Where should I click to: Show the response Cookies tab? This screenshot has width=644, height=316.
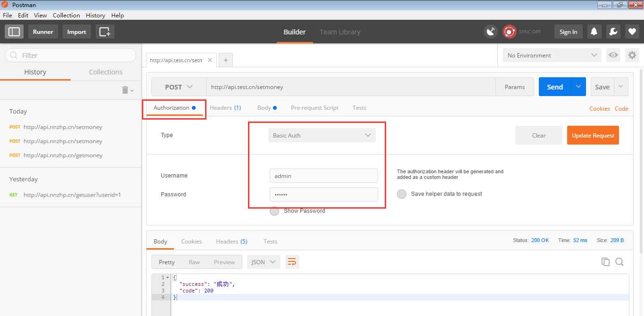(x=191, y=242)
